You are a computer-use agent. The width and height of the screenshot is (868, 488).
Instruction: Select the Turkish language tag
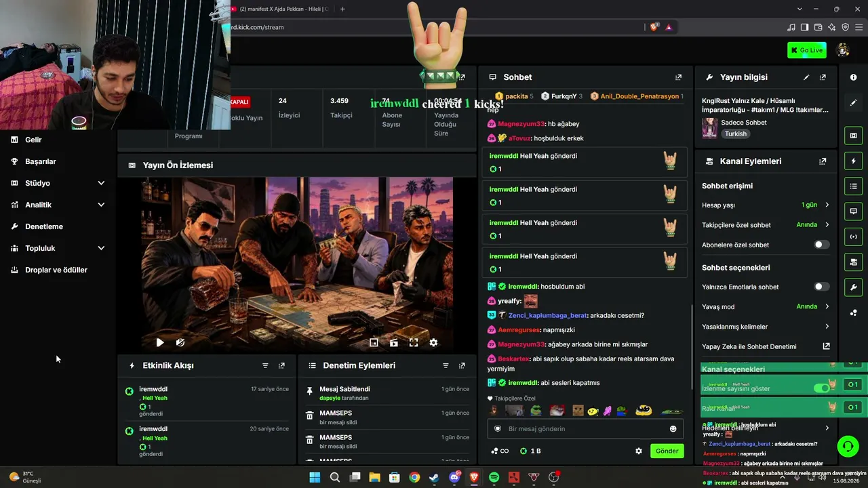click(735, 134)
